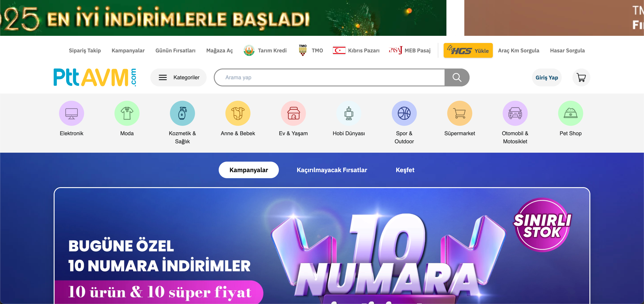
Task: Open the Ev & Yaşam icon
Action: pos(293,113)
